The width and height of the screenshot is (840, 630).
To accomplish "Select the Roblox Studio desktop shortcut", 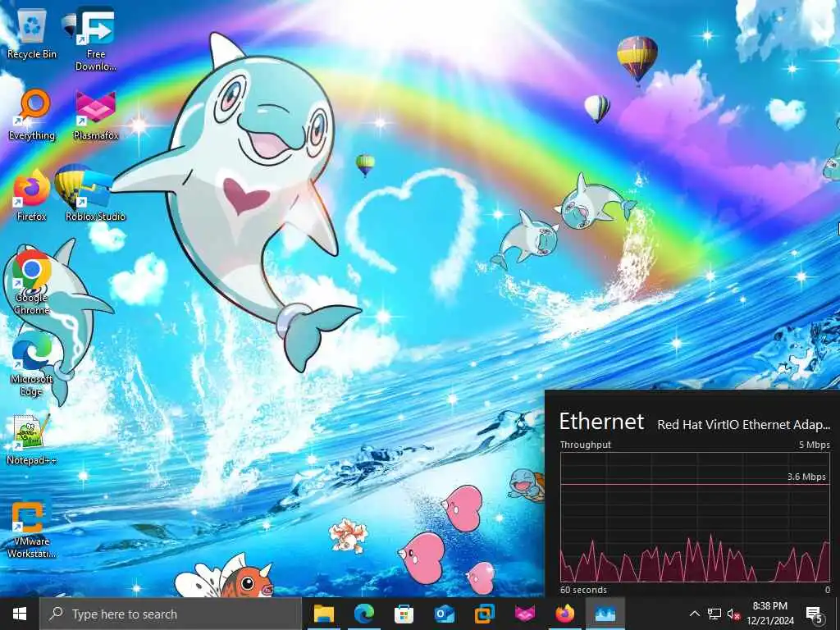I will click(x=95, y=195).
